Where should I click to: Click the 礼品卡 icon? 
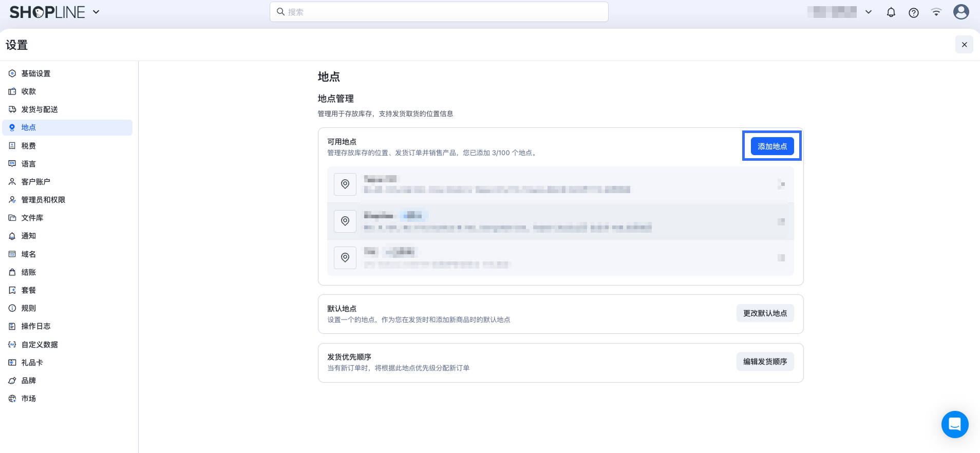[12, 363]
